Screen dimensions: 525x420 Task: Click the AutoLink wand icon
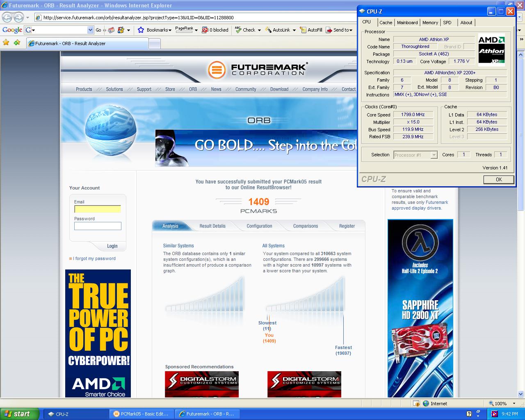[x=268, y=30]
